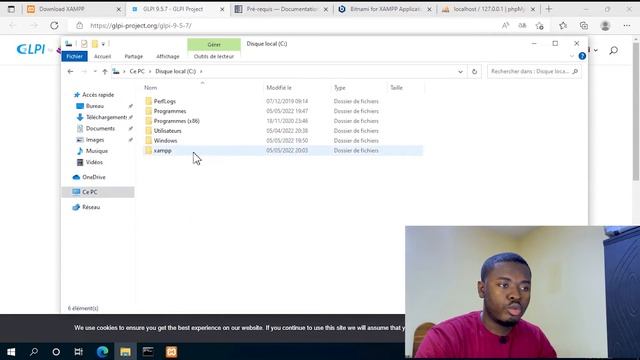640x360 pixels.
Task: Click the Explorer search field
Action: (x=534, y=71)
